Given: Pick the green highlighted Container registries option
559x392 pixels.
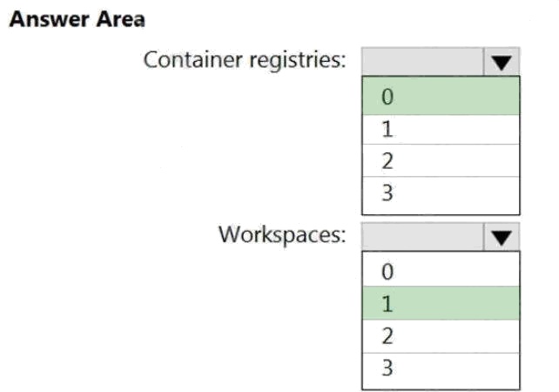Looking at the screenshot, I should pos(441,98).
